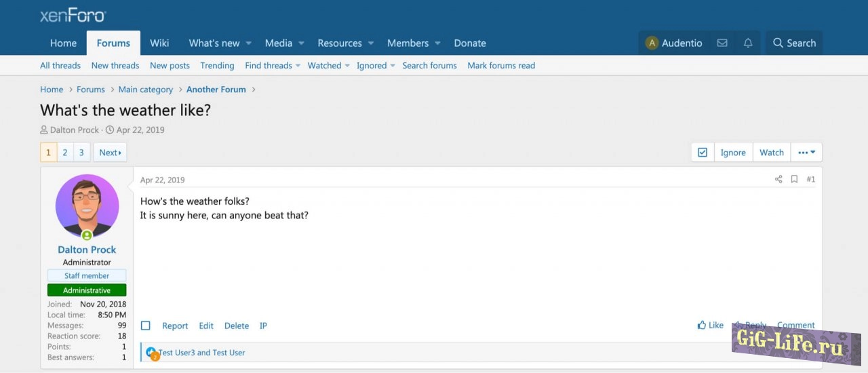Screen dimensions: 868x373
Task: Click the alerts bell icon
Action: (x=748, y=43)
